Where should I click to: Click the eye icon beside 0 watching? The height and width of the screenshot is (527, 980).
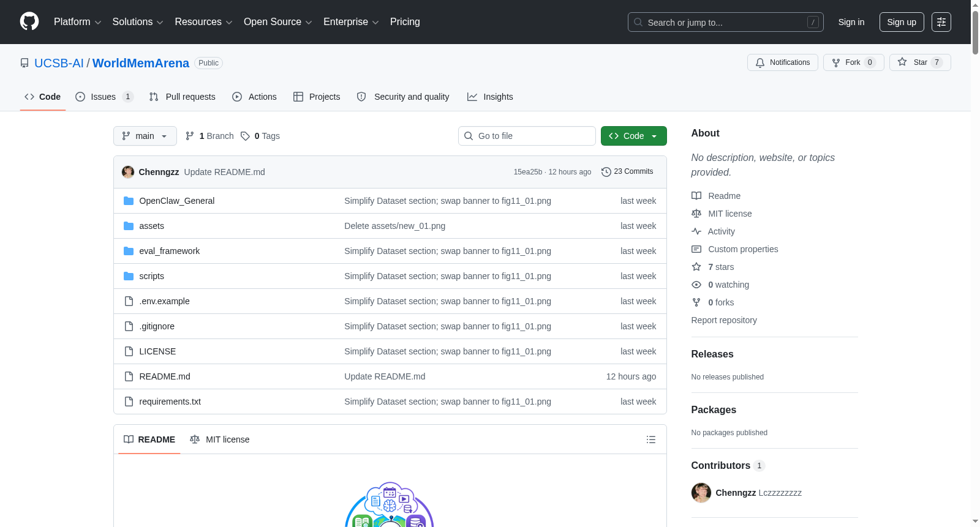[x=696, y=285]
